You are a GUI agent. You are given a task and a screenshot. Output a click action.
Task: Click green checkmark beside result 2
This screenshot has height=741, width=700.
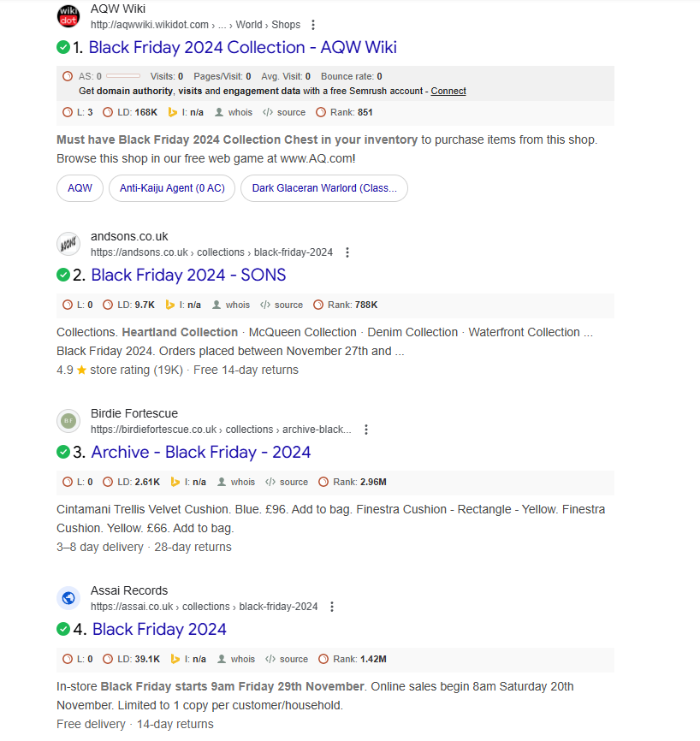(x=63, y=275)
